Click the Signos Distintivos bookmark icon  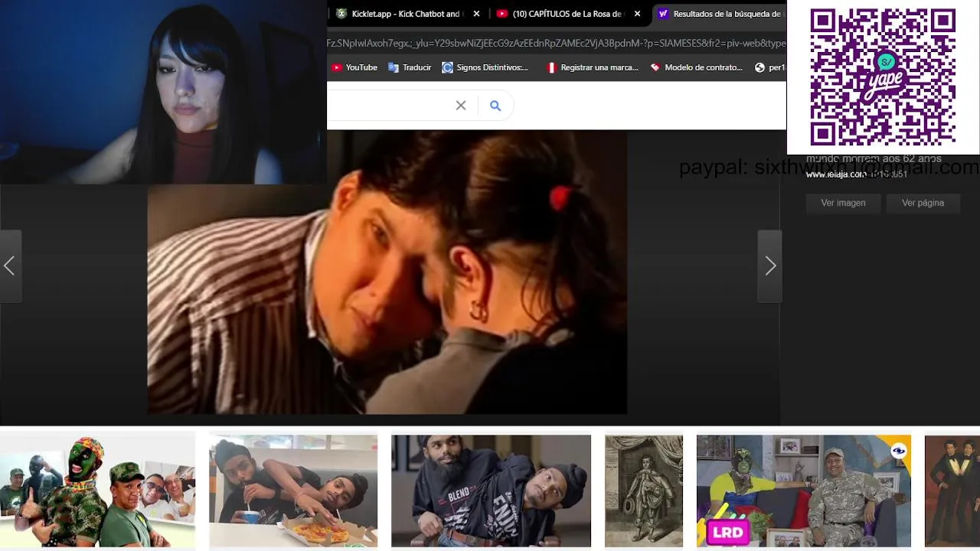coord(447,67)
